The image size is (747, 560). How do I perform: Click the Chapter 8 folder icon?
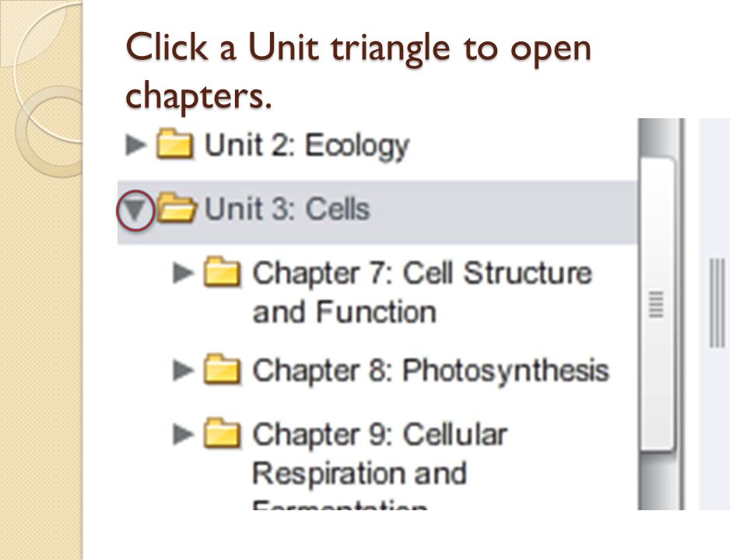pyautogui.click(x=222, y=369)
